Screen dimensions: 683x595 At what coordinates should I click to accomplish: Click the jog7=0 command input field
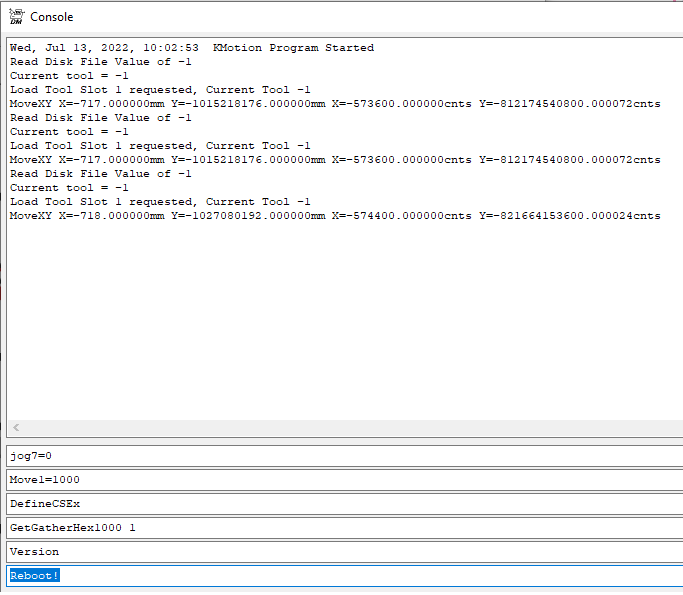click(x=340, y=456)
